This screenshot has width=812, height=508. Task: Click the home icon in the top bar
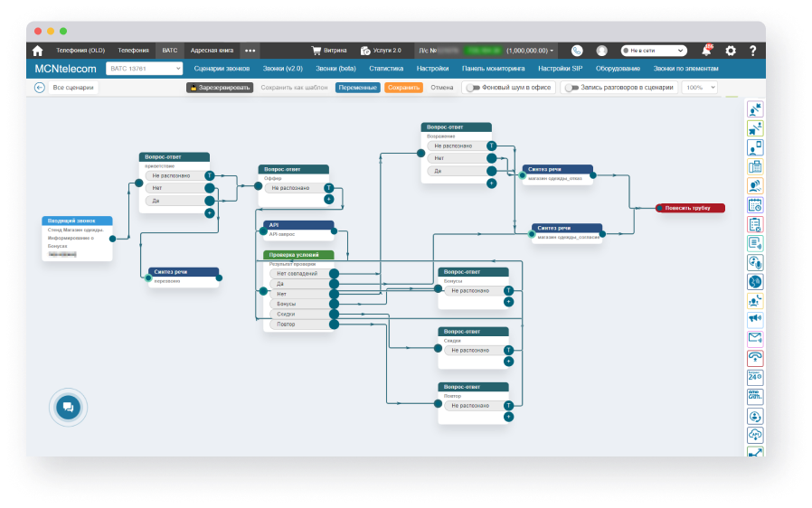[37, 51]
